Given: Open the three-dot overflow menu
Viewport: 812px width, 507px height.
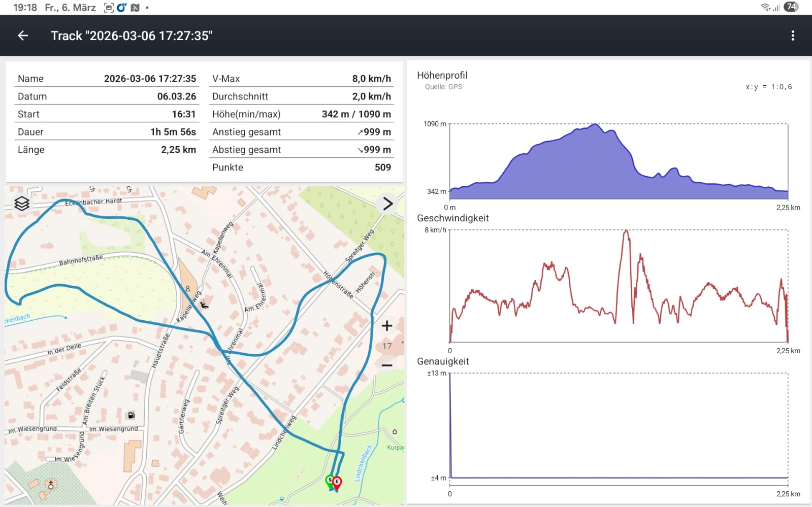Looking at the screenshot, I should 792,36.
